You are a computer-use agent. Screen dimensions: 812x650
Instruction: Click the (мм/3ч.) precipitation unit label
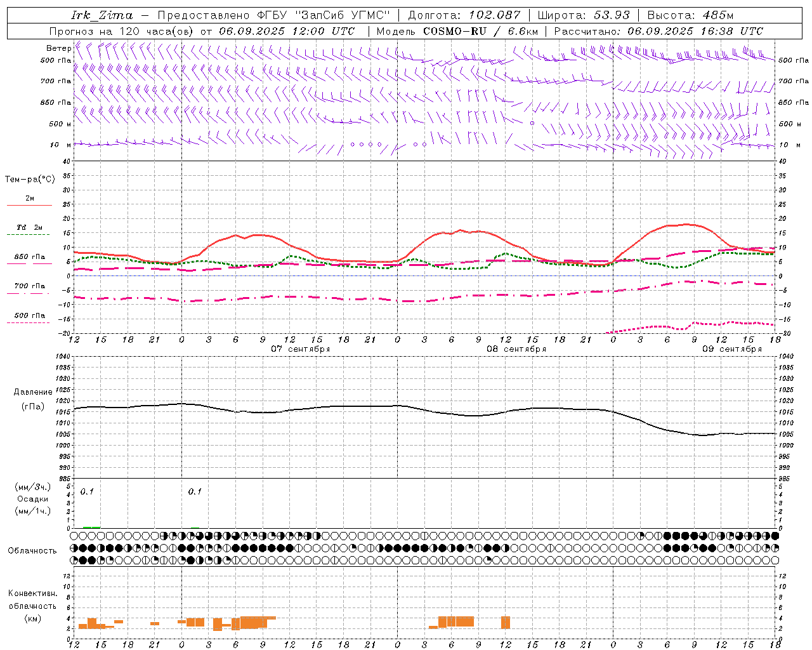coord(32,487)
